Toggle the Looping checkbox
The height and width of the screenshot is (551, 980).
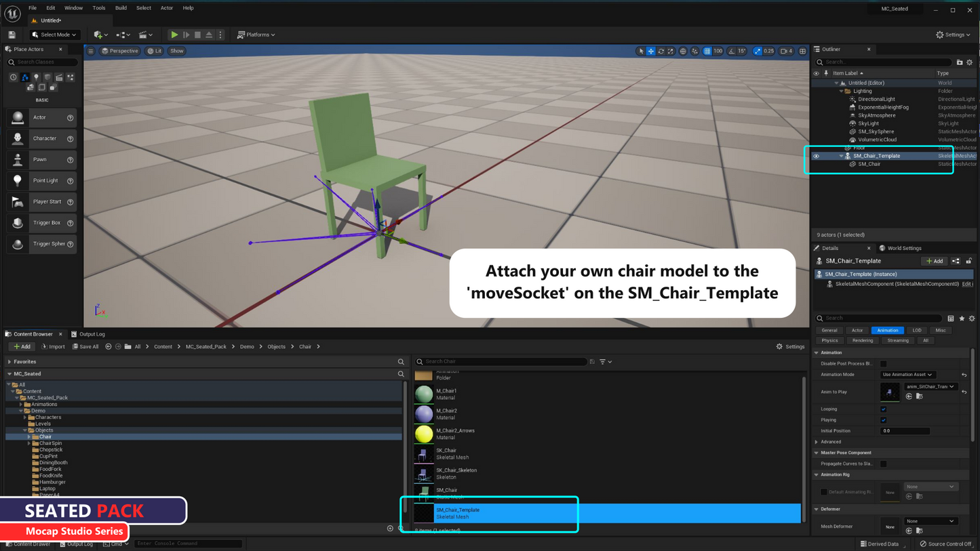click(x=883, y=409)
